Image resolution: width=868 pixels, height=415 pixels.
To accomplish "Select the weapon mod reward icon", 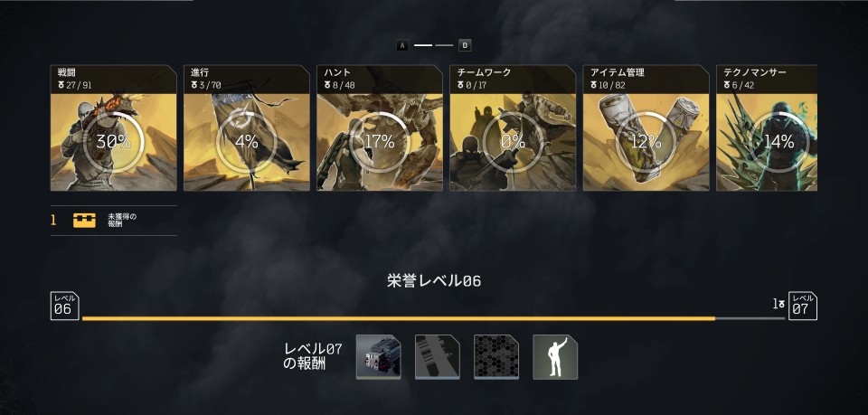I will point(379,357).
